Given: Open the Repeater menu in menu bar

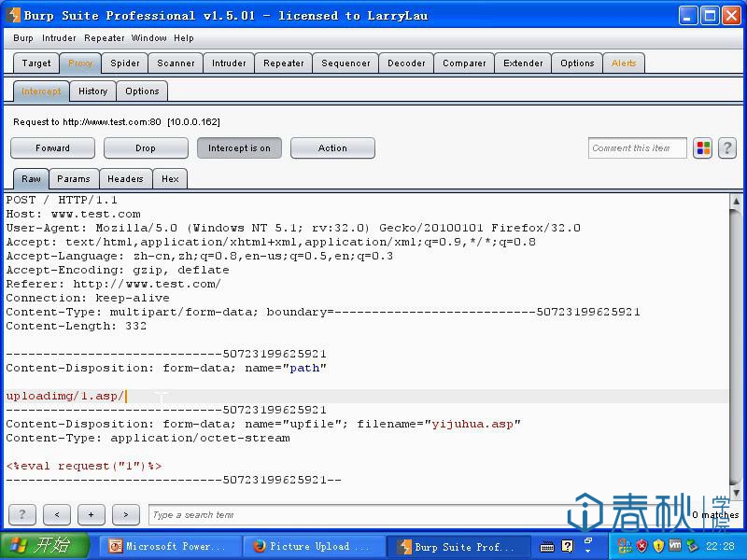Looking at the screenshot, I should 105,38.
